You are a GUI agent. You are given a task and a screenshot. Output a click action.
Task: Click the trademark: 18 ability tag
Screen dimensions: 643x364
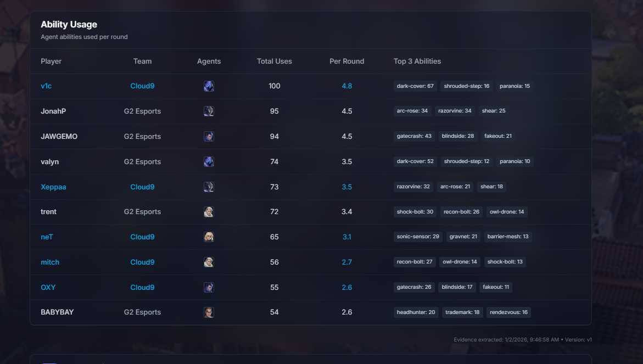tap(462, 312)
